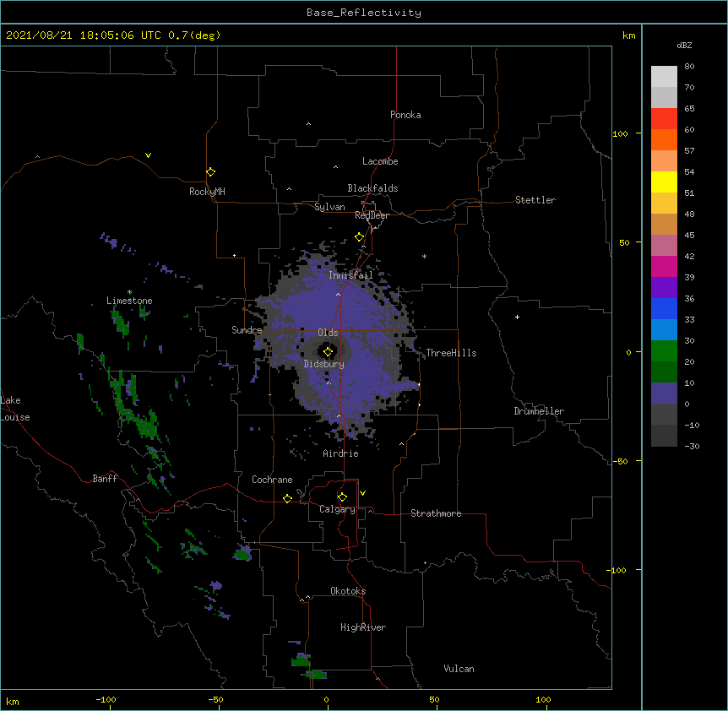Screen dimensions: 728x711
Task: Click the RedDeer city label
Action: [x=372, y=215]
